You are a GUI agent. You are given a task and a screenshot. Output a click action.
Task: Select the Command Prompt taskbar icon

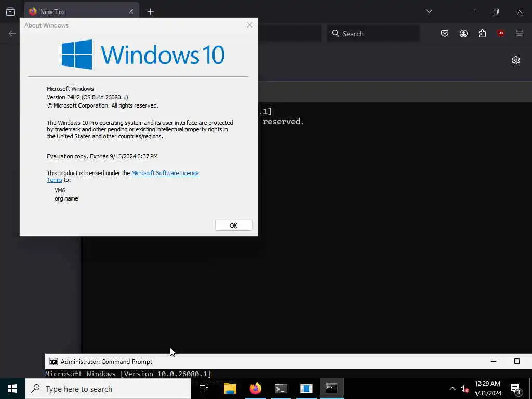[332, 389]
